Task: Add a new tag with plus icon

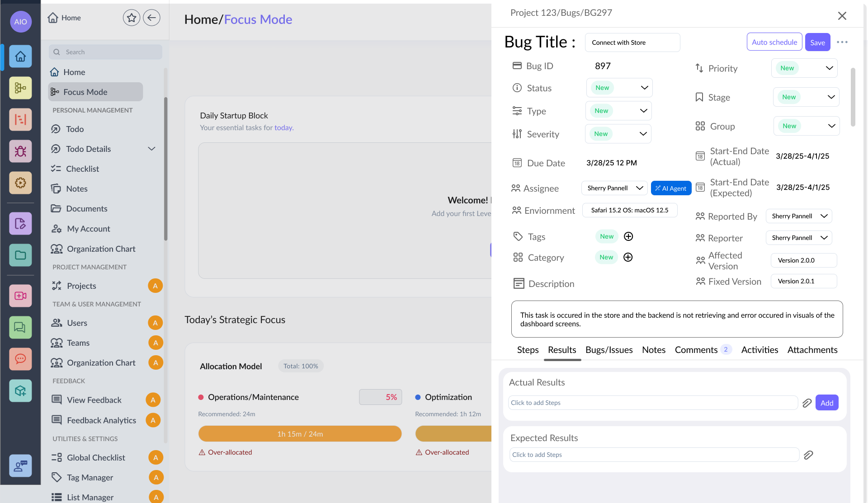Action: (x=628, y=236)
